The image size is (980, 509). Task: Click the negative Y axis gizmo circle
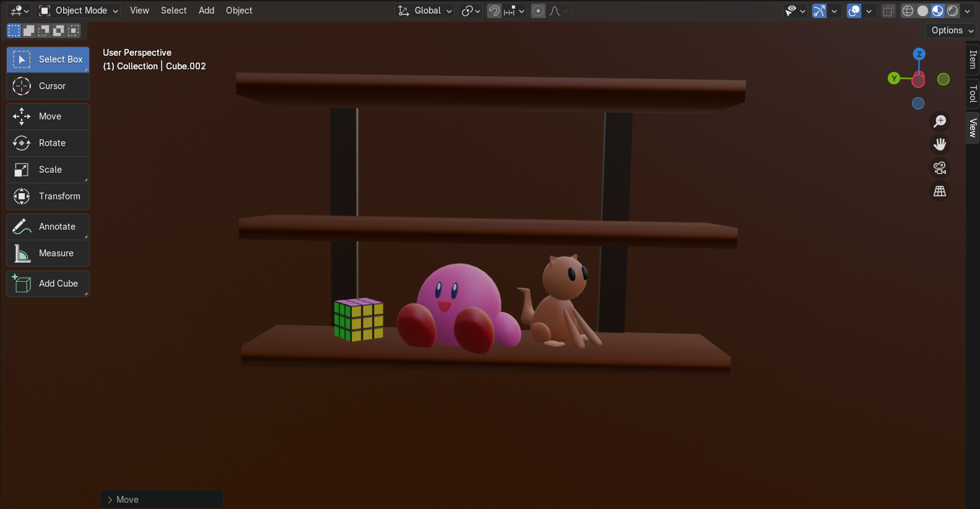[943, 79]
